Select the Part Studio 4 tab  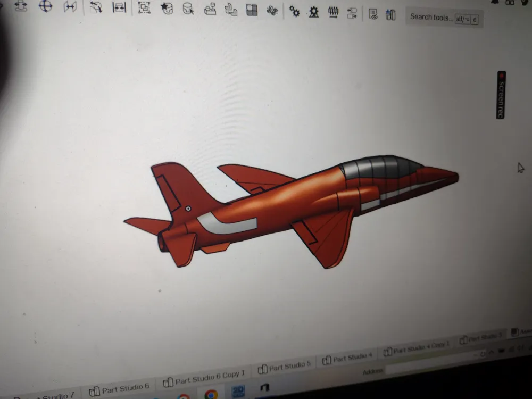point(347,358)
